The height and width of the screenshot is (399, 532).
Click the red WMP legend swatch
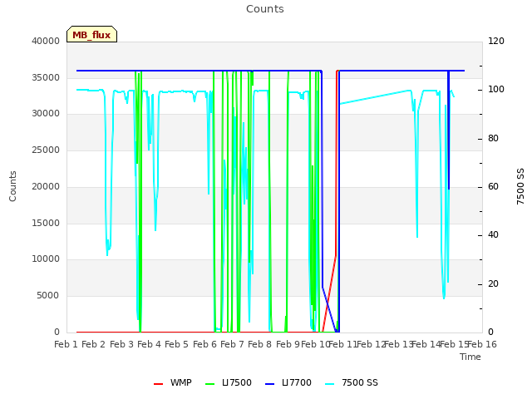click(x=158, y=384)
